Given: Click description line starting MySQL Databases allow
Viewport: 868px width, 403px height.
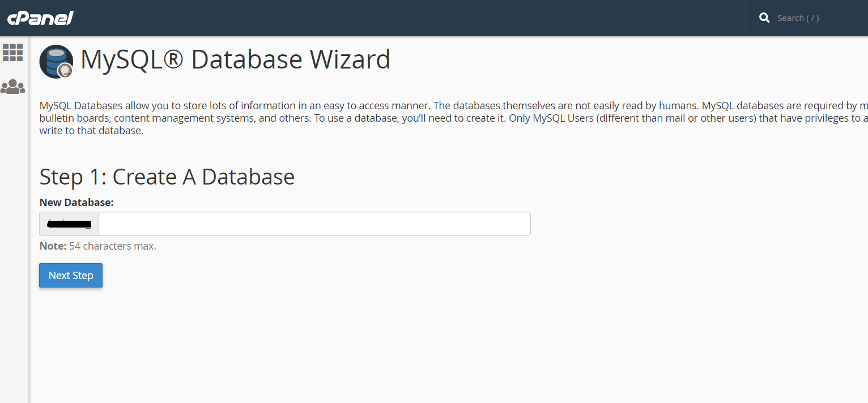Looking at the screenshot, I should click(x=397, y=106).
